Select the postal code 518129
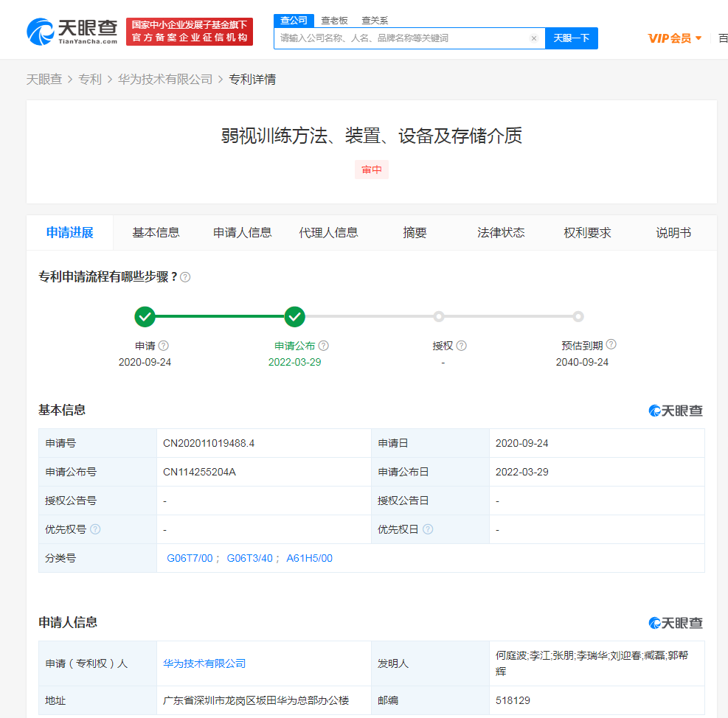728x718 pixels. pos(513,700)
